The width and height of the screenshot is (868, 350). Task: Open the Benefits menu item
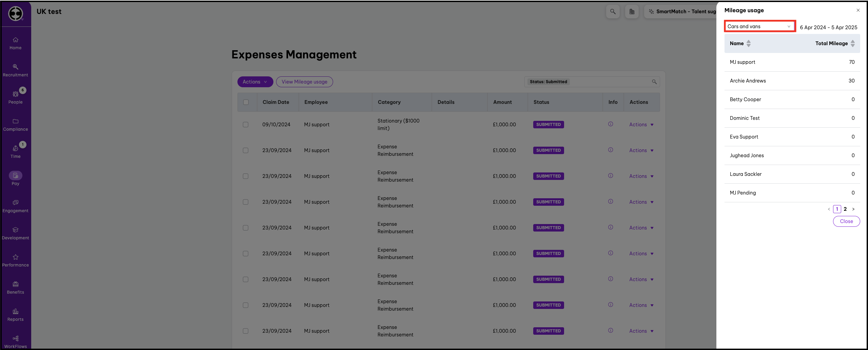[x=16, y=288]
